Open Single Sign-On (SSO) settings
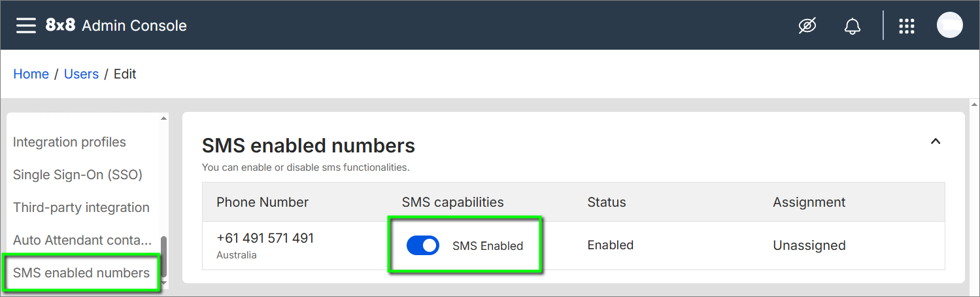Image resolution: width=980 pixels, height=297 pixels. (x=78, y=175)
